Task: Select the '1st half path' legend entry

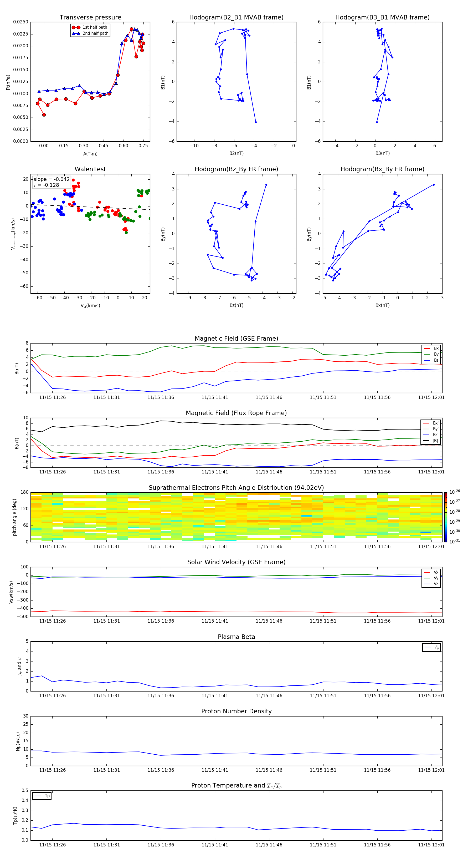Action: tap(90, 27)
